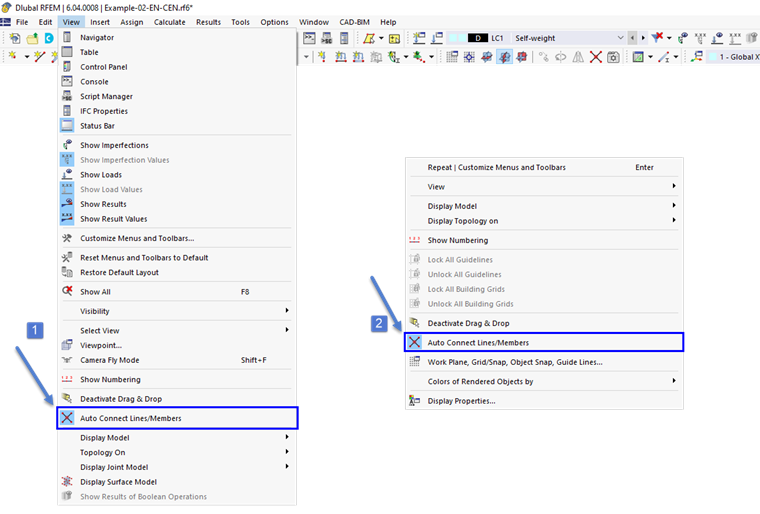The height and width of the screenshot is (514, 760).
Task: Expand Colors of Rendered Objects by submenu
Action: (544, 381)
